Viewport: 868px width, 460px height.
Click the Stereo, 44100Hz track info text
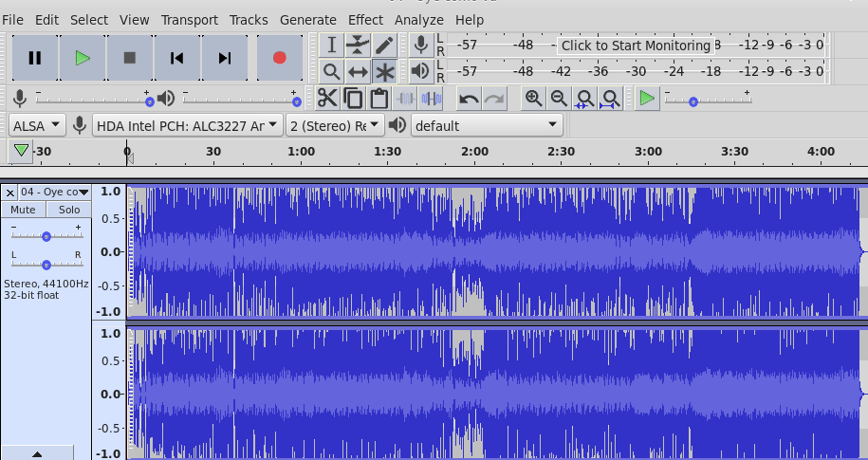tap(46, 284)
